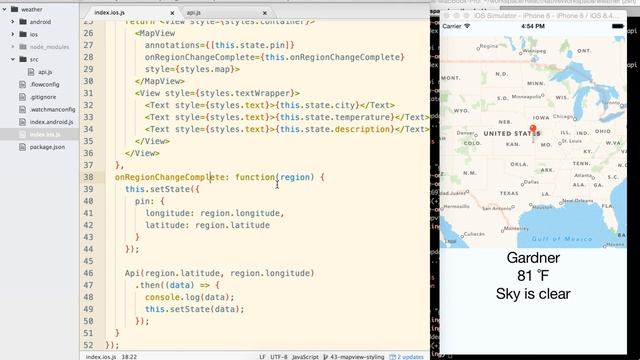
Task: Place cursor on onRegionChangeComplete function name
Action: pyautogui.click(x=169, y=177)
